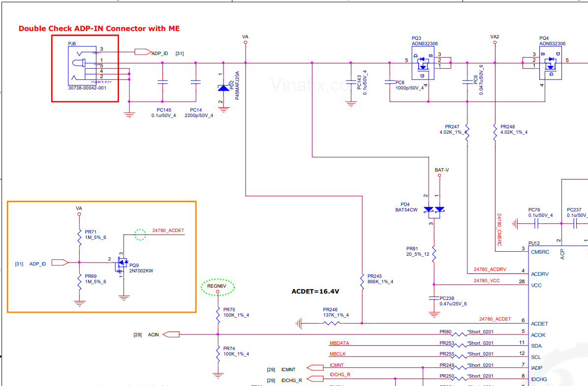Image resolution: width=588 pixels, height=386 pixels.
Task: Select the BAT54CW part name
Action: 406,210
